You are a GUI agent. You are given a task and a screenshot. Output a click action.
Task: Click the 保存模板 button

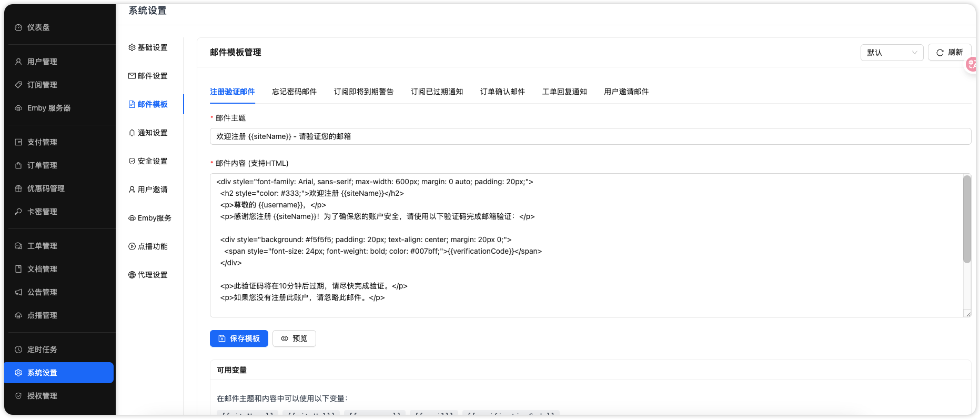tap(239, 338)
